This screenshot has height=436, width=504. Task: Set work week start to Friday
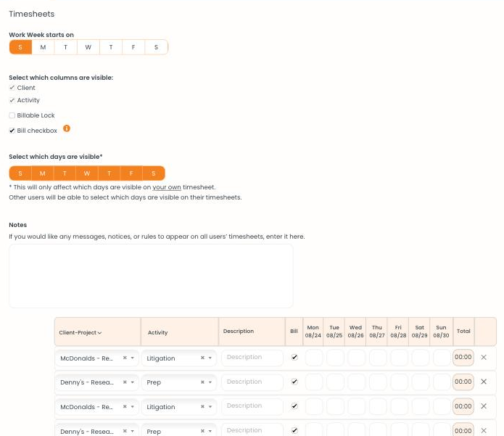[133, 47]
